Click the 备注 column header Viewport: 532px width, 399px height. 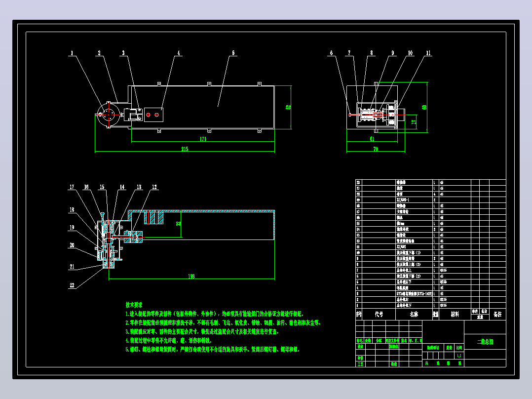point(497,315)
